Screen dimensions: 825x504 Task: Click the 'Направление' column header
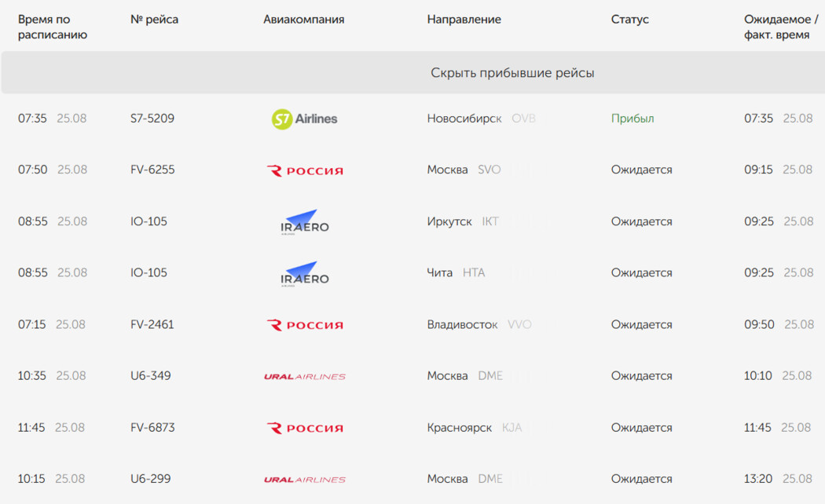point(464,20)
